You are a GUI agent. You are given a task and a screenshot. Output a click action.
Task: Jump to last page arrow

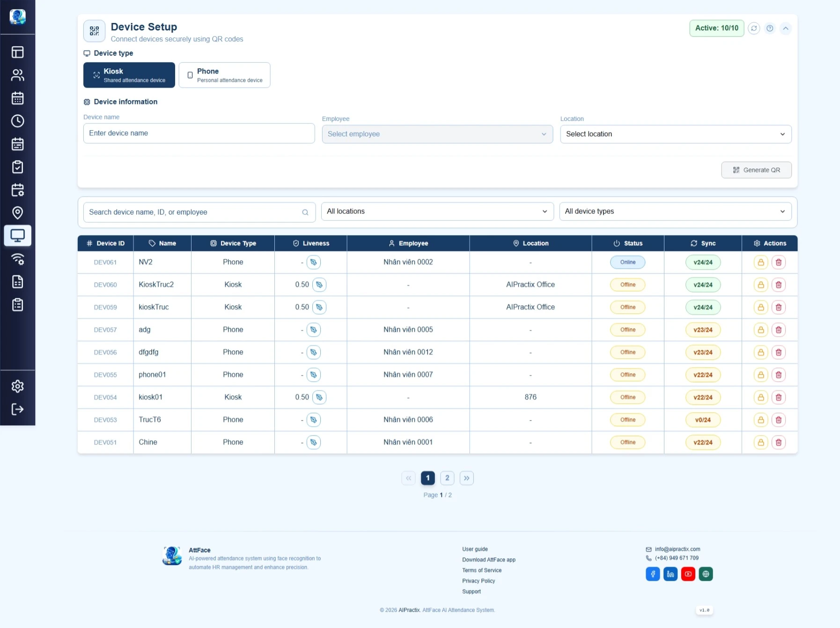pyautogui.click(x=467, y=478)
